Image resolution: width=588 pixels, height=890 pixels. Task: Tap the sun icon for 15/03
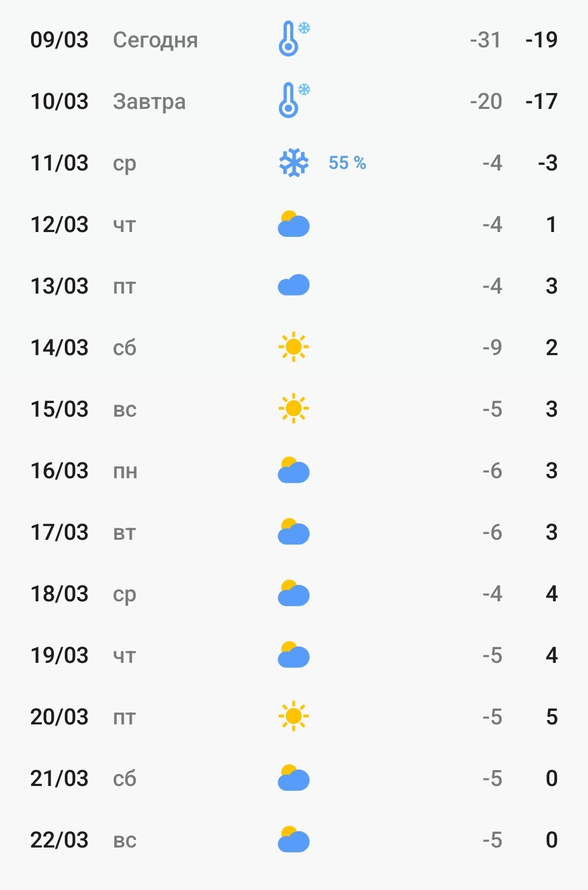[293, 408]
